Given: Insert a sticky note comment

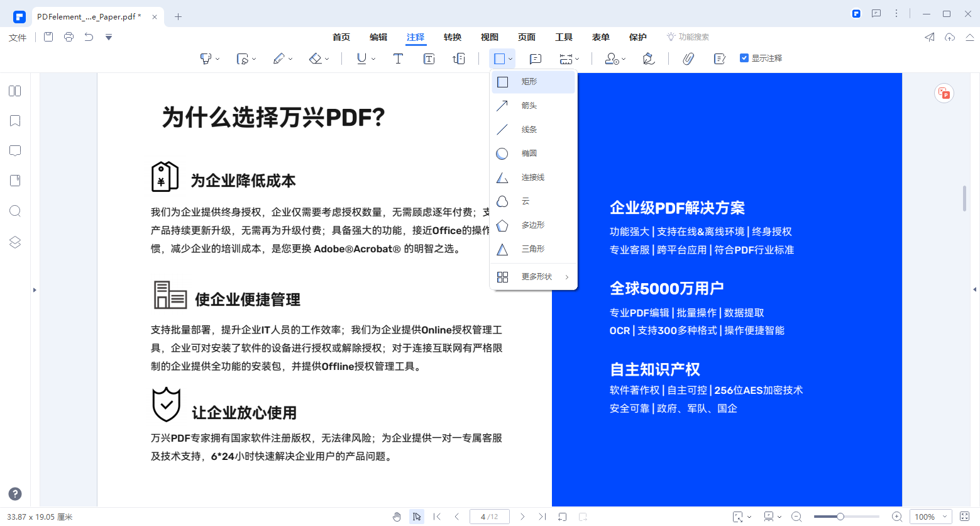Looking at the screenshot, I should [536, 58].
